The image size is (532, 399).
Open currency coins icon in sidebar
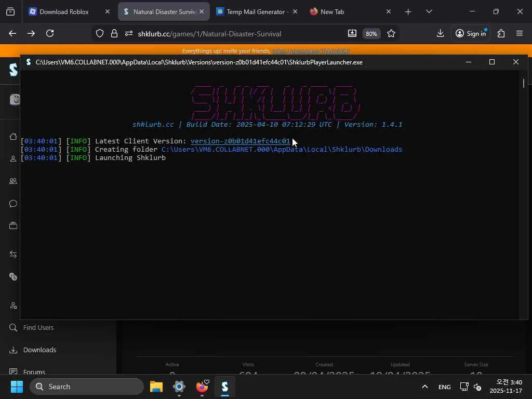tap(13, 277)
